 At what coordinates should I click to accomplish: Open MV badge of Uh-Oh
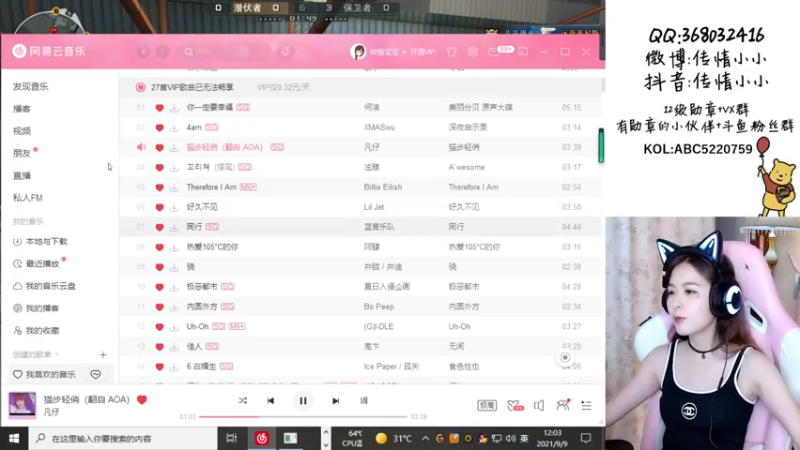coord(237,327)
